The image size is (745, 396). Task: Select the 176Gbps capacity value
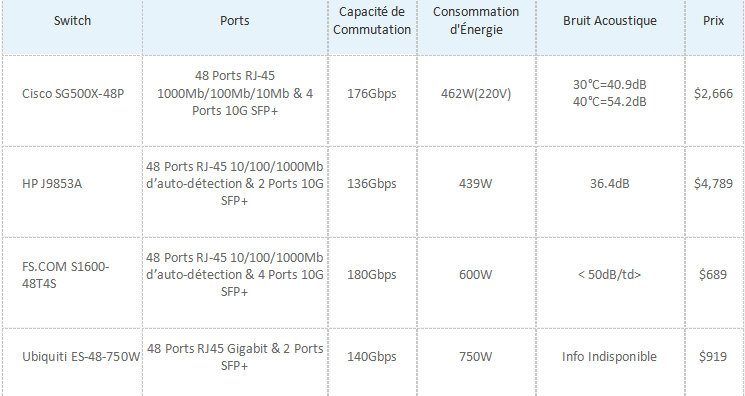coord(372,94)
